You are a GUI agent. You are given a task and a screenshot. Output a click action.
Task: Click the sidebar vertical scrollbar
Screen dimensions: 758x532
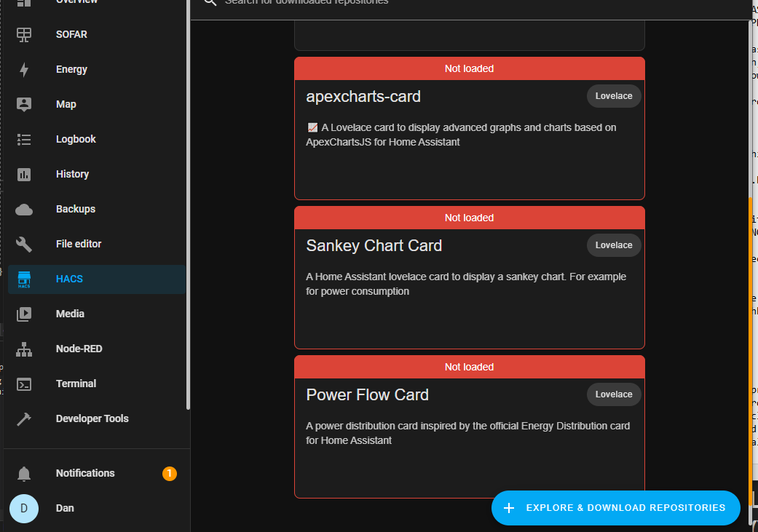[188, 205]
